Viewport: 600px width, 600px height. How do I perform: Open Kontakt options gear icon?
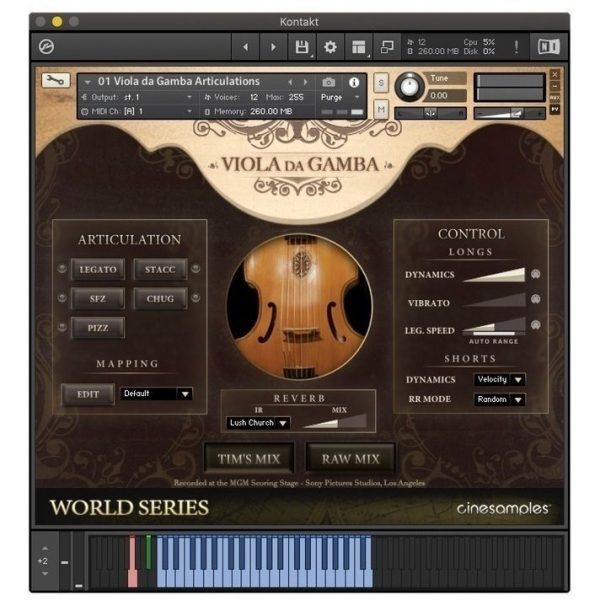(330, 47)
